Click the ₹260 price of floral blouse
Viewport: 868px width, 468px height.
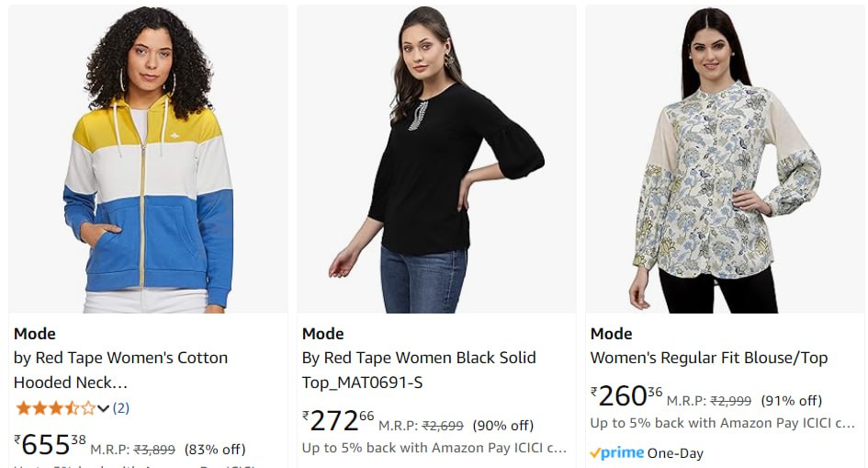point(626,396)
